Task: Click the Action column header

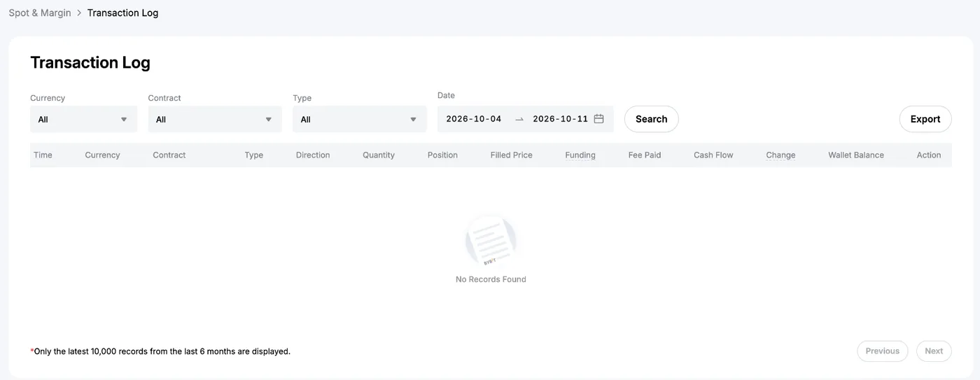Action: [929, 155]
